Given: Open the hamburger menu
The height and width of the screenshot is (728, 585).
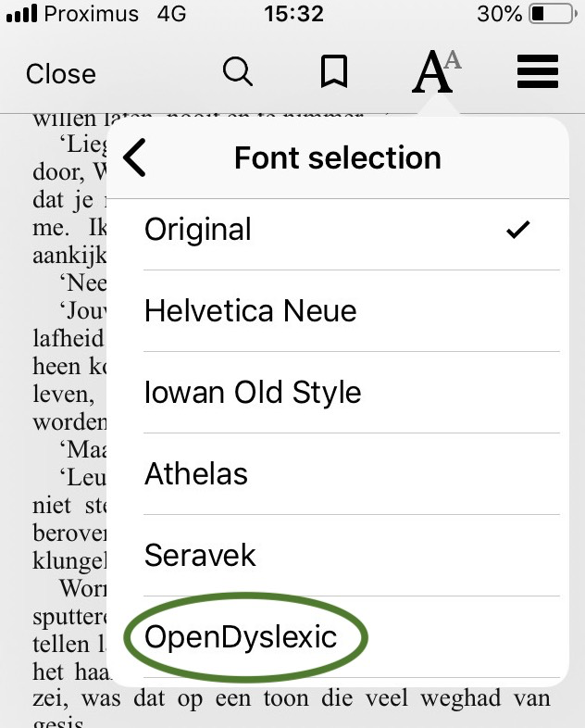Looking at the screenshot, I should (537, 72).
